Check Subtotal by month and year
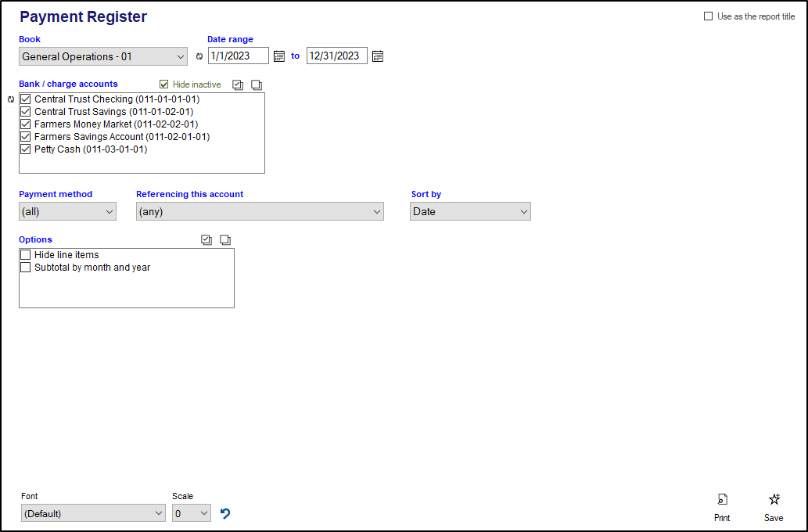This screenshot has width=808, height=532. pyautogui.click(x=26, y=268)
